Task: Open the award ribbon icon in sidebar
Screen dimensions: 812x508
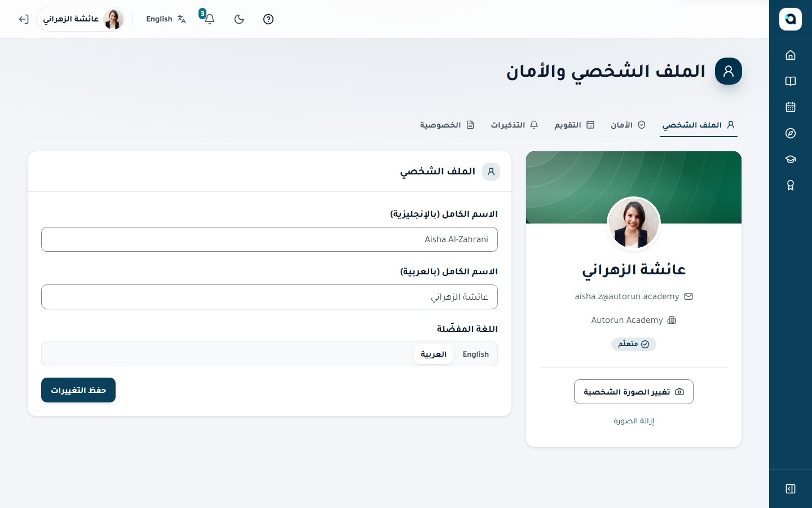Action: [x=791, y=185]
